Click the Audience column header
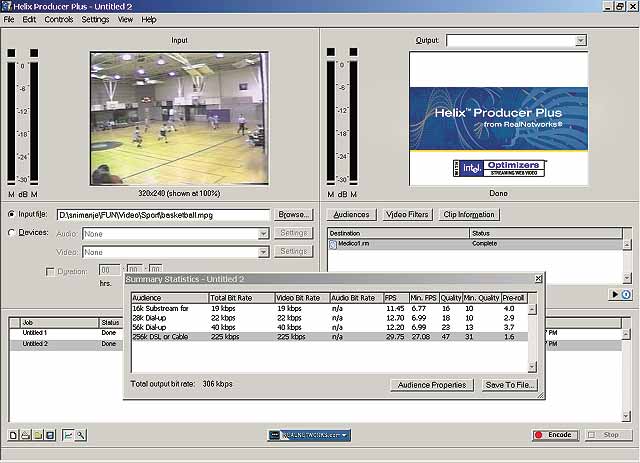 170,298
